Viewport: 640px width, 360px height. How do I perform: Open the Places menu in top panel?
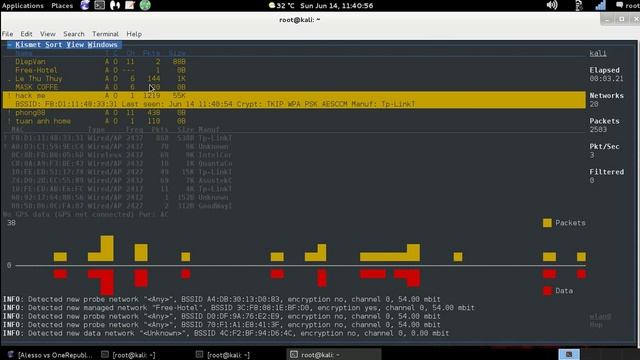pyautogui.click(x=62, y=5)
